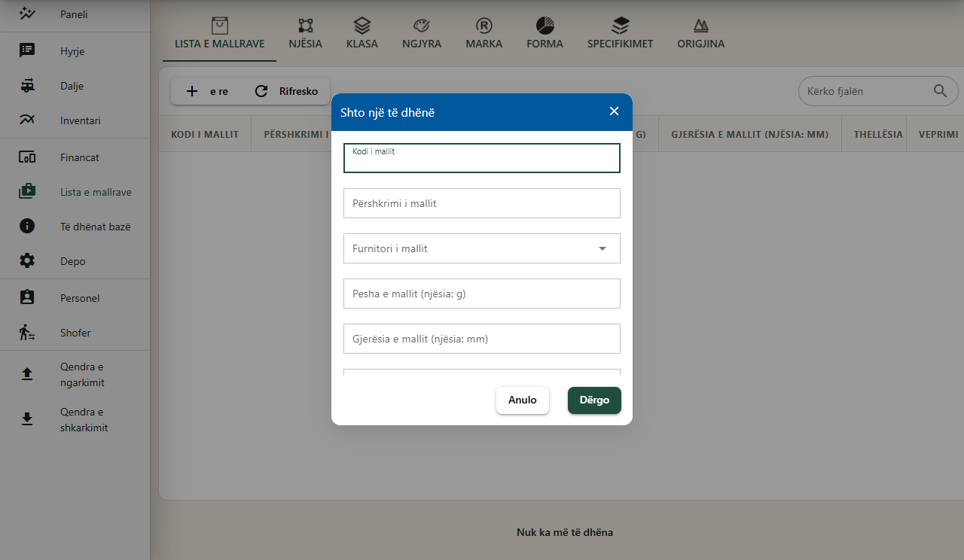
Task: Click the Paneli sidebar icon
Action: click(x=27, y=14)
